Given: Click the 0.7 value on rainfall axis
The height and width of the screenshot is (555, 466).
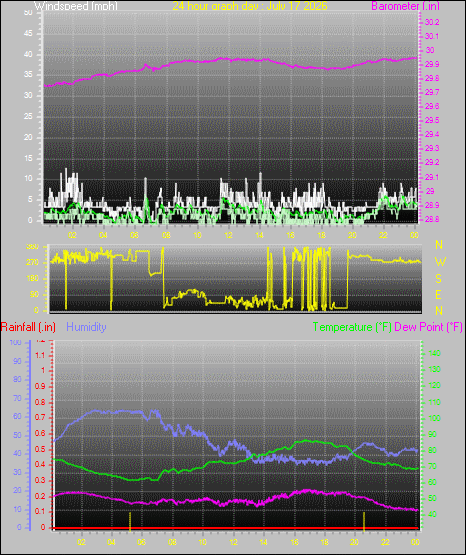Looking at the screenshot, I should coord(40,418).
